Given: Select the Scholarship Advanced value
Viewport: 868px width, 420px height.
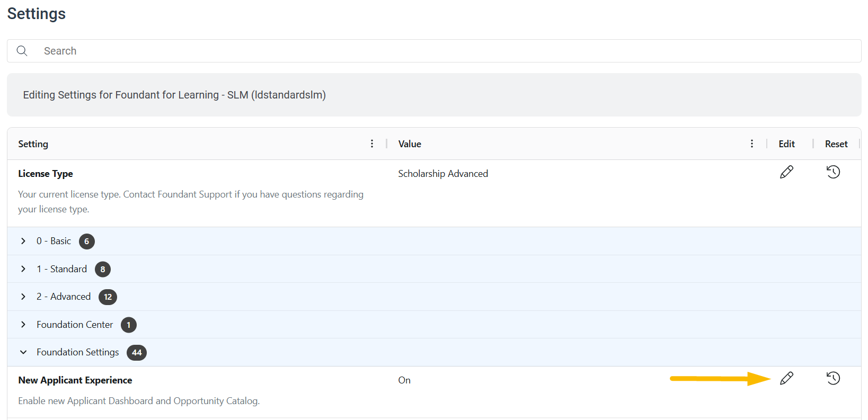Looking at the screenshot, I should click(x=443, y=174).
